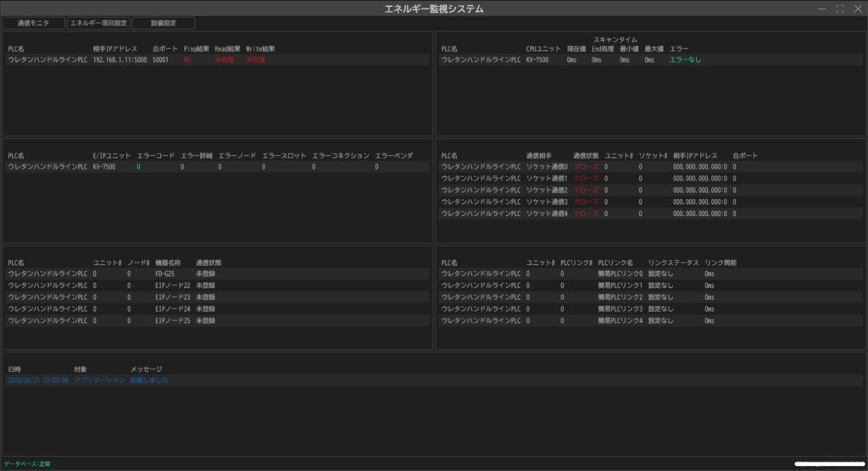Click the アプリケーション log target cell
Image resolution: width=868 pixels, height=471 pixels.
(x=100, y=380)
